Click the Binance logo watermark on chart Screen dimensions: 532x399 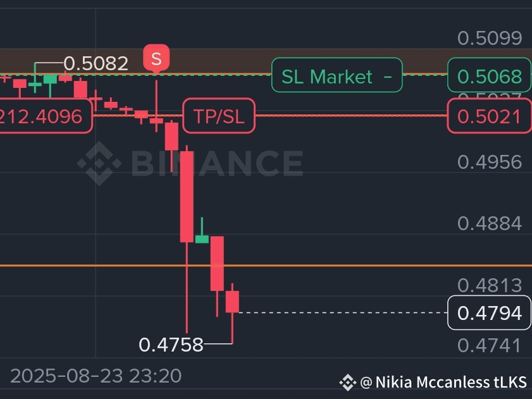point(190,163)
